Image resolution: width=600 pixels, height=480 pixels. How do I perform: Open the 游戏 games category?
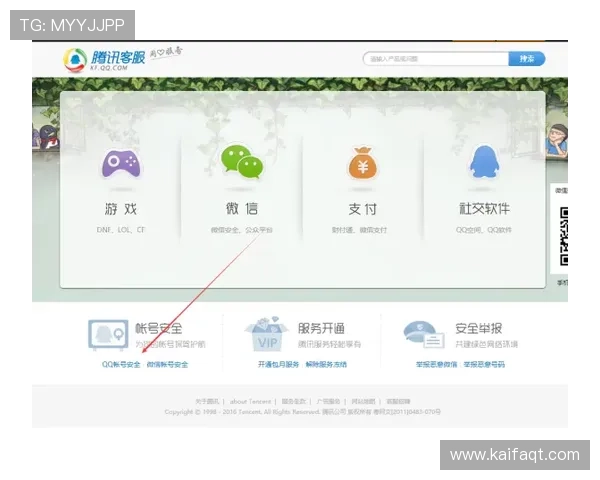coord(121,209)
